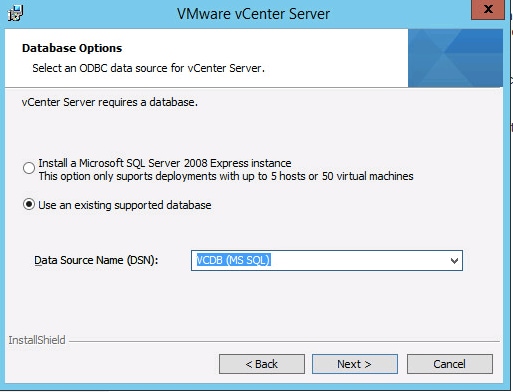Screen dimensions: 513x392
Task: Click 'vCenter Server requires a database.' text
Action: [x=110, y=102]
